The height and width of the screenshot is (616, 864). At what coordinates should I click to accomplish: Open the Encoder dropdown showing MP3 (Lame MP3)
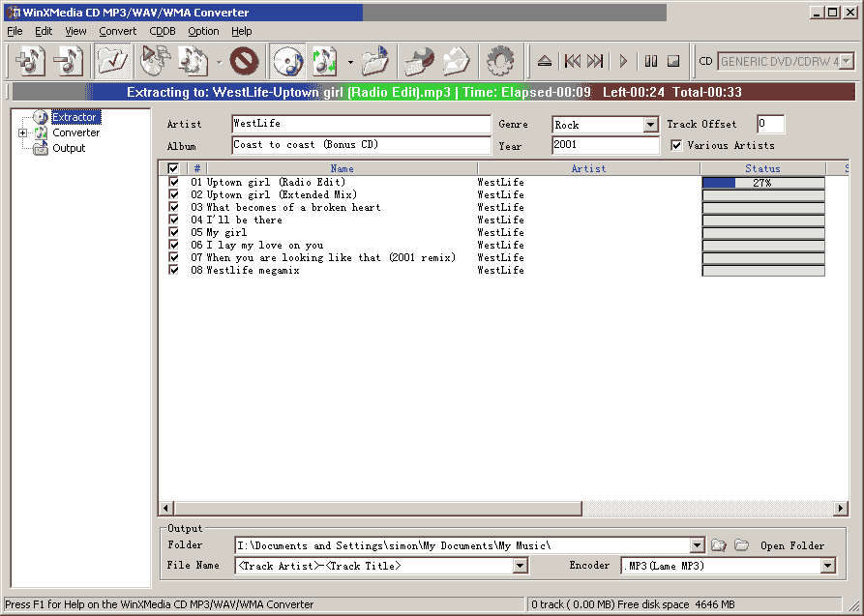[x=827, y=566]
